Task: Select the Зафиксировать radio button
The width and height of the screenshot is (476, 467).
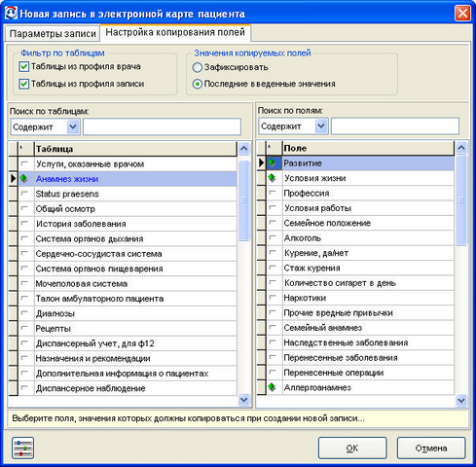Action: [197, 67]
